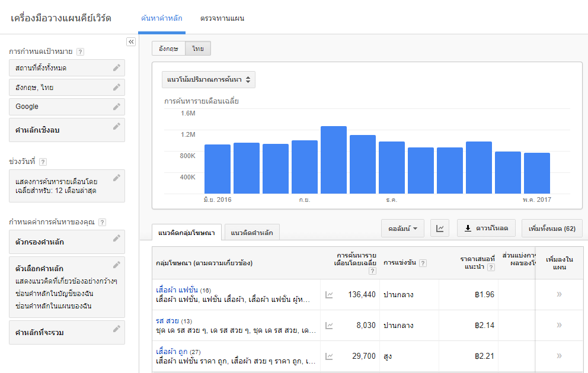The image size is (588, 373).
Task: Collapse the left sidebar with double-chevron icon
Action: (x=132, y=41)
